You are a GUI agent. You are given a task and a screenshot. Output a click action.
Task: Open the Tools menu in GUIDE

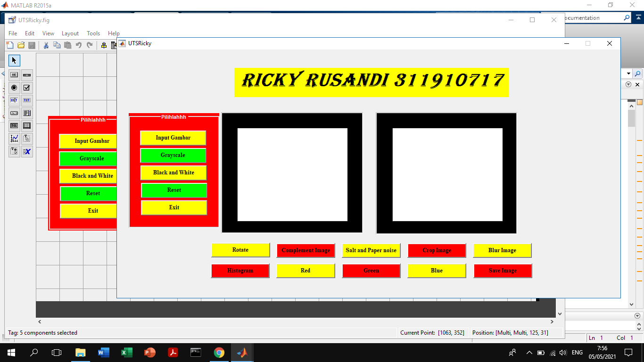point(93,33)
